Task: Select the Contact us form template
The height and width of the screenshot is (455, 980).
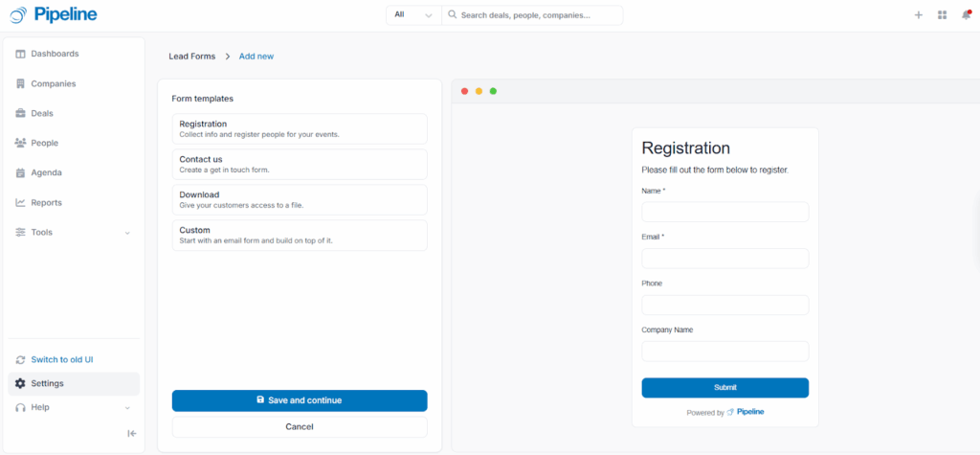Action: [300, 164]
